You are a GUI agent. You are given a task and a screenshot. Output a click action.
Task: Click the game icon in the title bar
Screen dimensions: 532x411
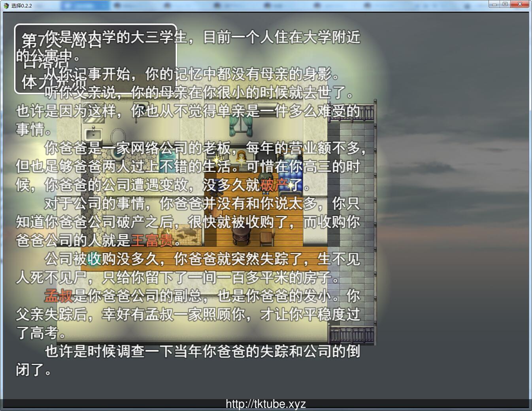point(6,6)
